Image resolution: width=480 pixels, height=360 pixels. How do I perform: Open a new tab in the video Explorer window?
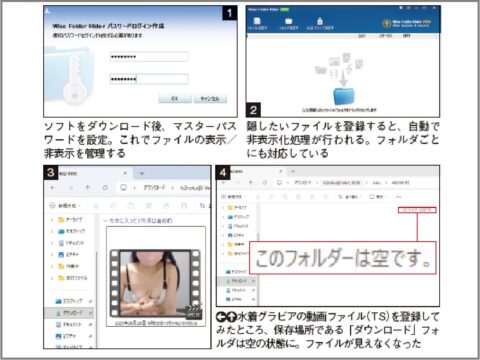(142, 174)
